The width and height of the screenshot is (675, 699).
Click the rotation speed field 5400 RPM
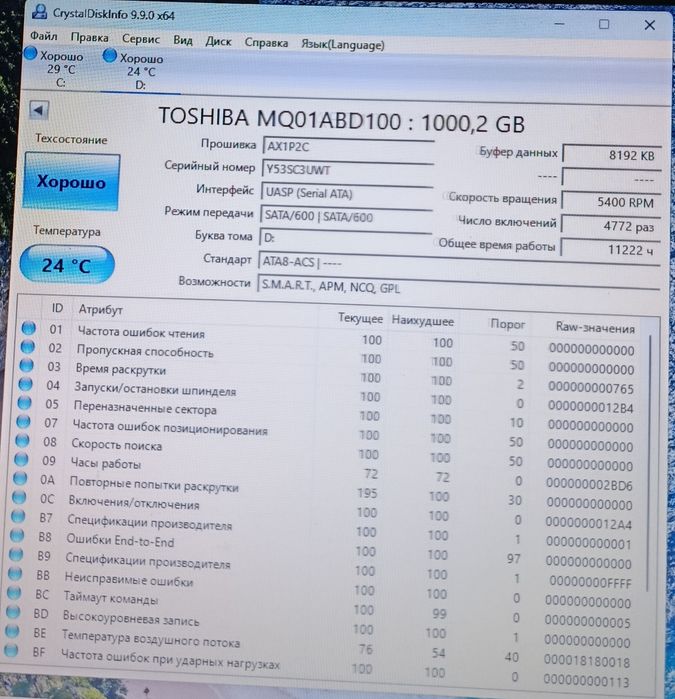coord(610,202)
